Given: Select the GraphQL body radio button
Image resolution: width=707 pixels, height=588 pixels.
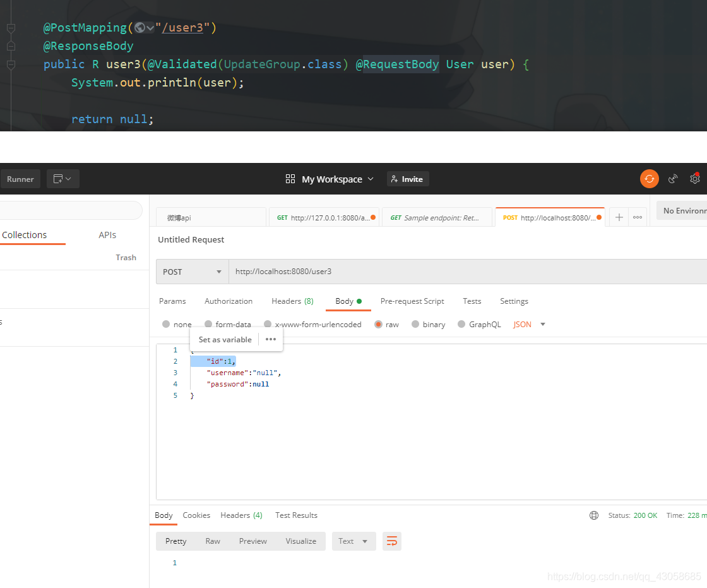Looking at the screenshot, I should pyautogui.click(x=461, y=324).
